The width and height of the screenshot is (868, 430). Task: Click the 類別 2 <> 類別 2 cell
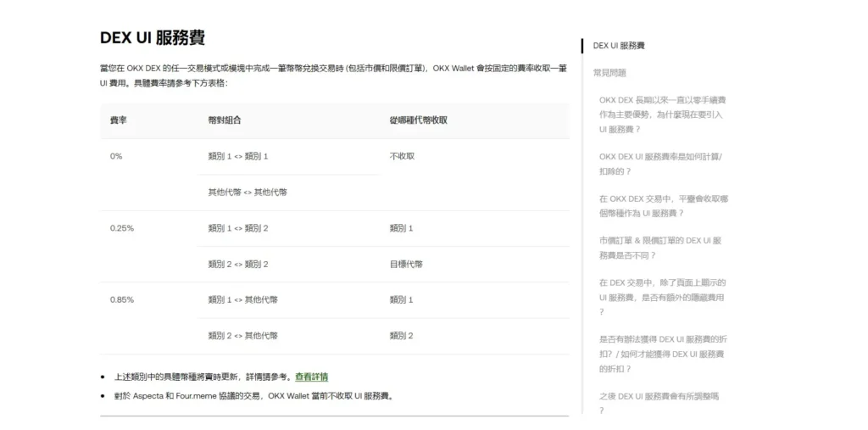(x=238, y=265)
